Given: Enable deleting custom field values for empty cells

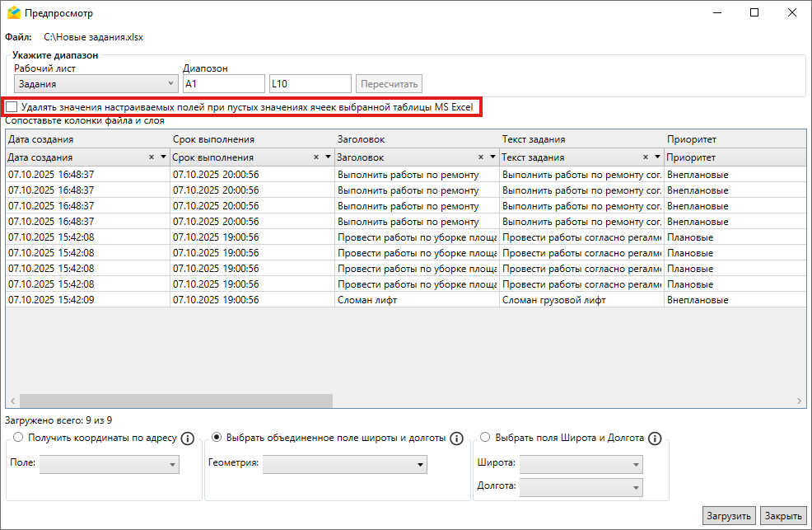Looking at the screenshot, I should tap(12, 107).
